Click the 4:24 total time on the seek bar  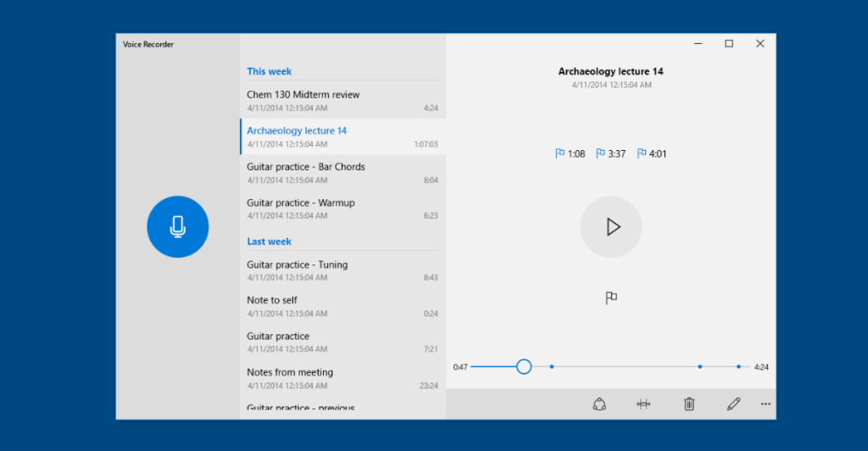[761, 367]
